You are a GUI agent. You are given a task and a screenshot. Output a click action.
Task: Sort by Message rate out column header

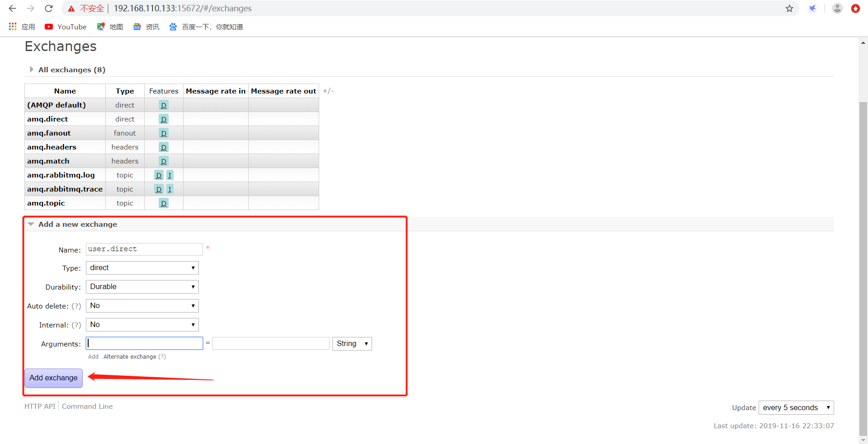pos(283,91)
